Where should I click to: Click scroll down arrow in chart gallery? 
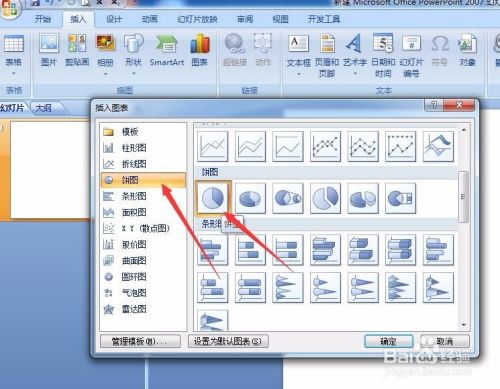(463, 325)
